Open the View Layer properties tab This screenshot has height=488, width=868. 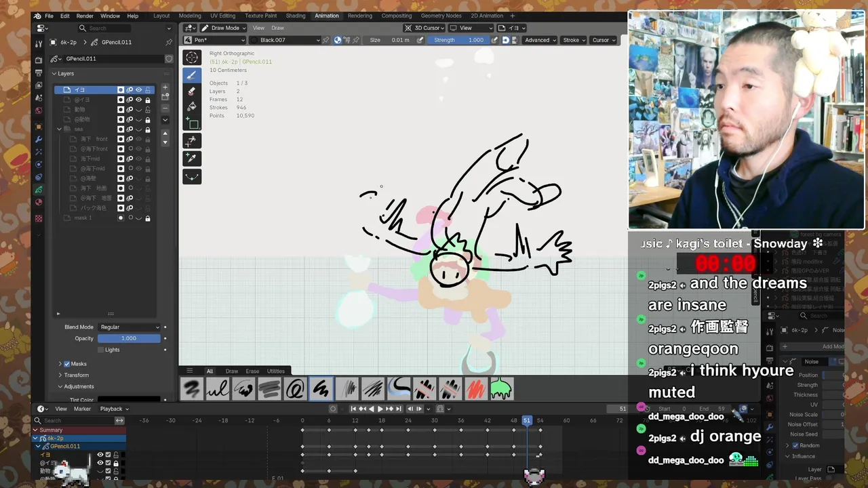coord(39,85)
